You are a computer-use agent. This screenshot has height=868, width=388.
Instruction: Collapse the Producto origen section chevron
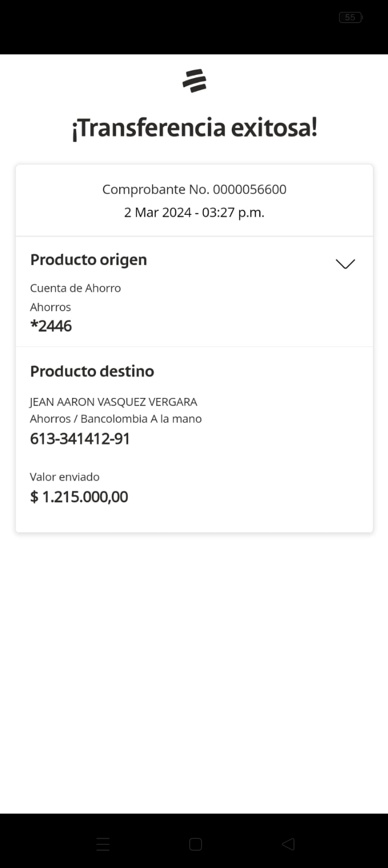click(345, 263)
